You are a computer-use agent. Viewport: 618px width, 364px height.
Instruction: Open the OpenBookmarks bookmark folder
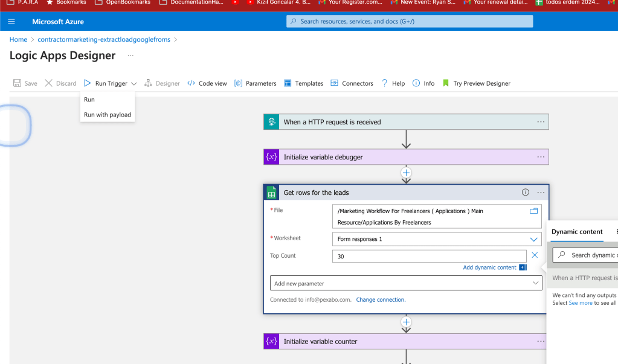pos(123,2)
